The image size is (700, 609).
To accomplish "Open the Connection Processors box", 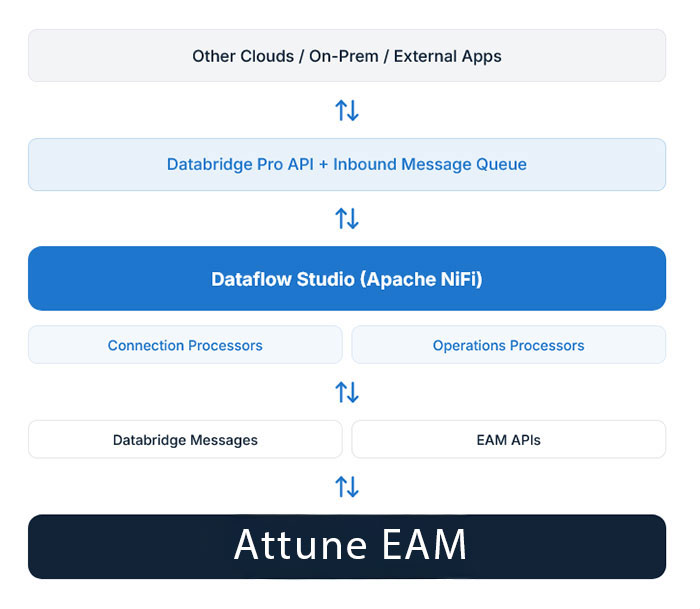I will point(185,345).
